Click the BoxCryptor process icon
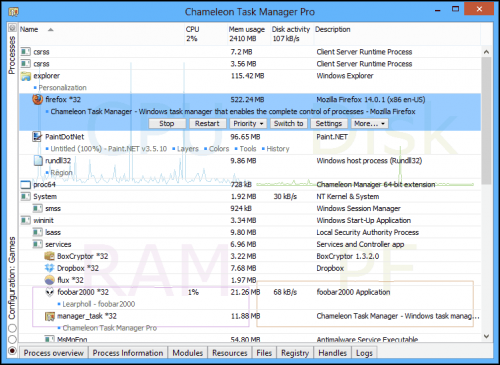Viewport: 500px width, 365px height. [49, 256]
